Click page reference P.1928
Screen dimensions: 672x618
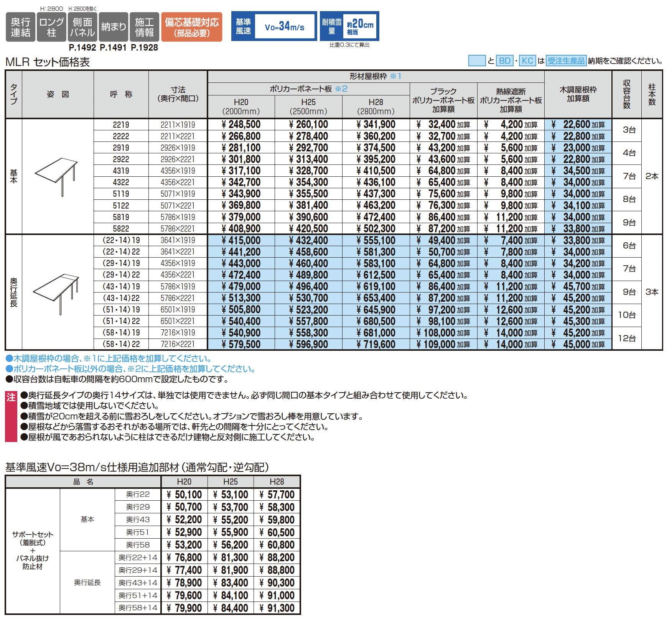click(x=144, y=48)
